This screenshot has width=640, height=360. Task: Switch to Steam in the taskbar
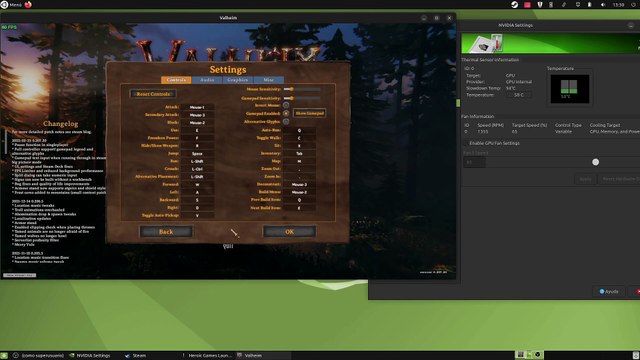[136, 356]
